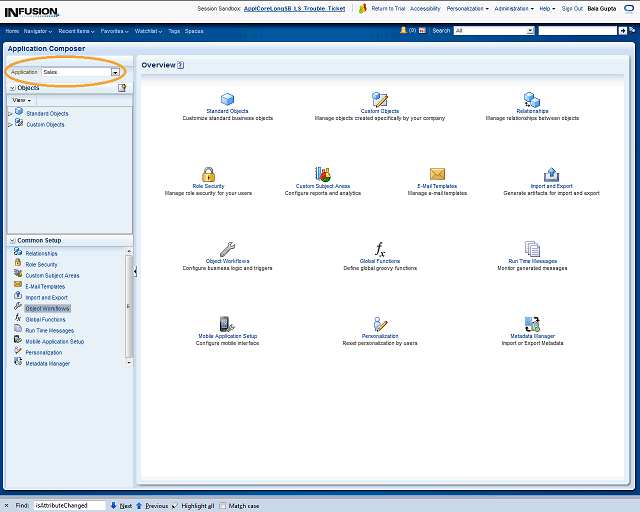Open the Standard Objects icon in Overview
The height and width of the screenshot is (512, 640).
click(x=227, y=99)
